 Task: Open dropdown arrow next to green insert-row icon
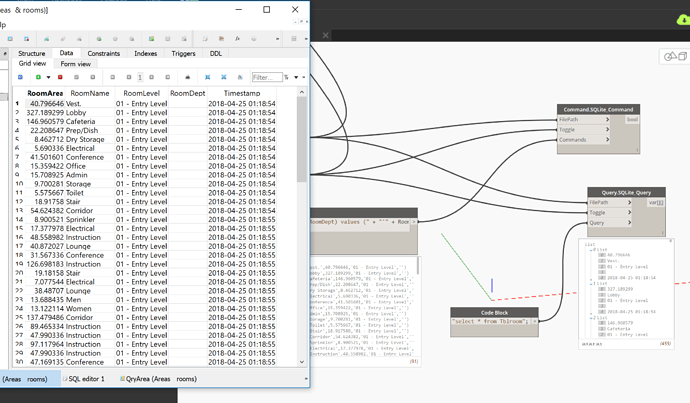click(x=48, y=77)
